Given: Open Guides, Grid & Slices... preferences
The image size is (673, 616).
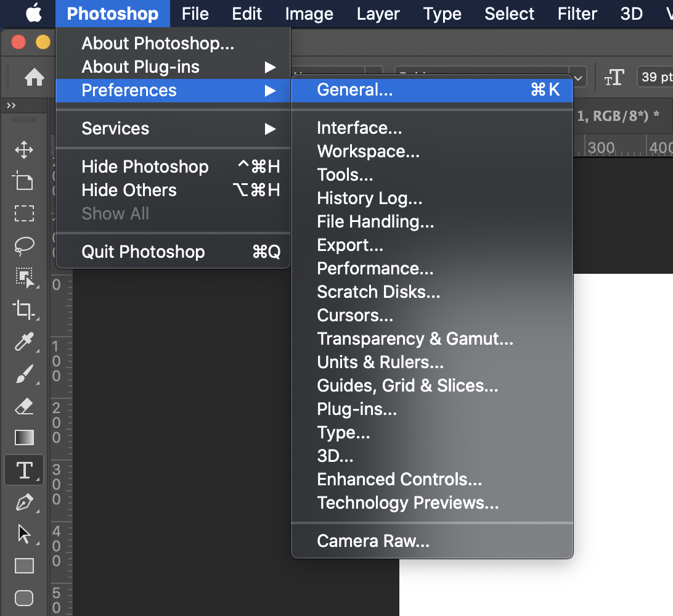Looking at the screenshot, I should tap(432, 386).
